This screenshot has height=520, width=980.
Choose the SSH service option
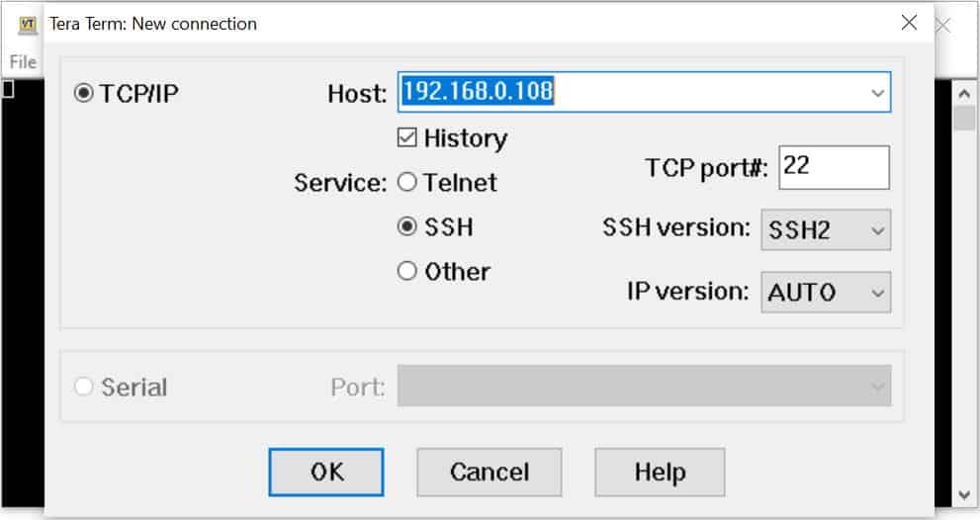[x=406, y=226]
